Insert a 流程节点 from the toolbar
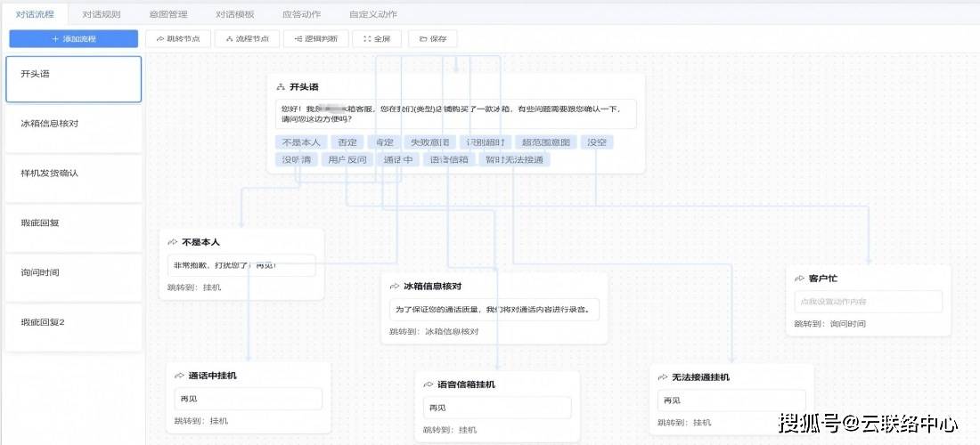Screen dimensions: 980x445 pyautogui.click(x=248, y=39)
